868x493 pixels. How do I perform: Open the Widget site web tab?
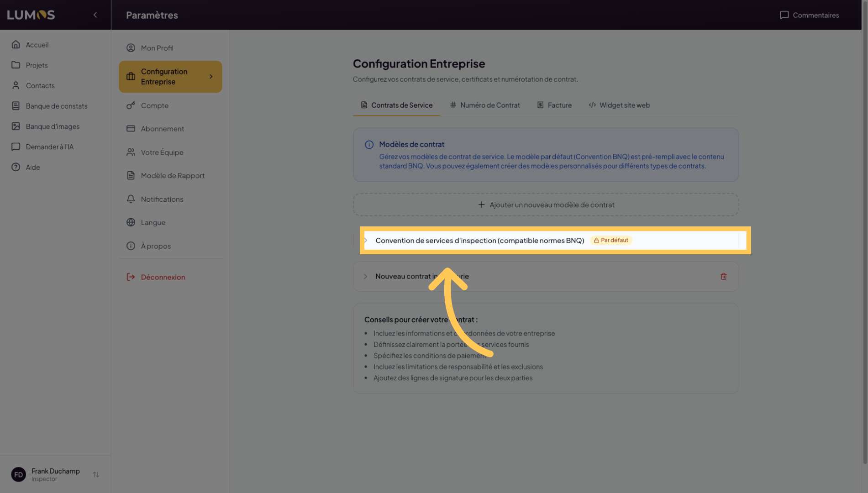(619, 105)
